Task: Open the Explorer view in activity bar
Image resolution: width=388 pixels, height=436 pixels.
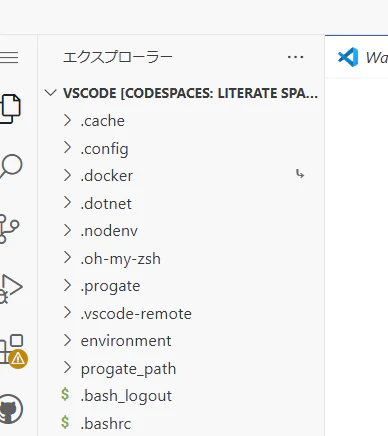Action: pos(10,109)
